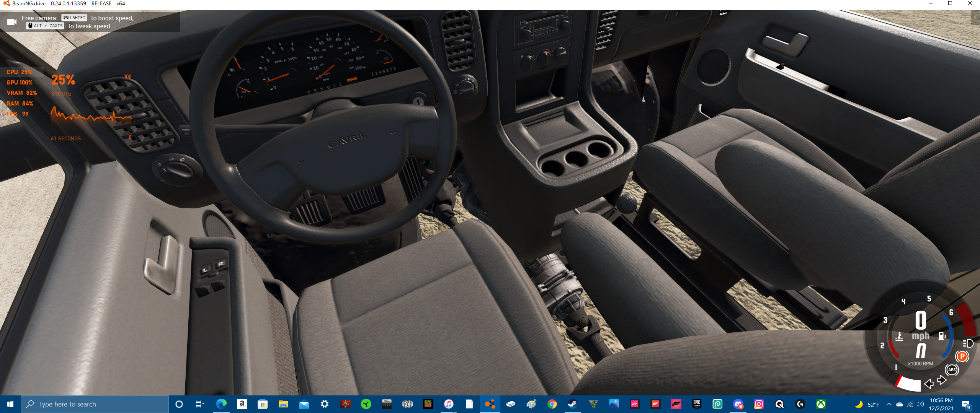This screenshot has height=413, width=980.
Task: Open Cooler Master app on taskbar
Action: [x=407, y=404]
